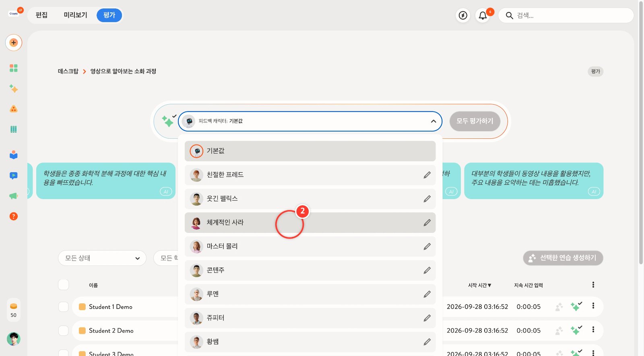
Task: Sort by 시작 시간 column
Action: [x=479, y=285]
